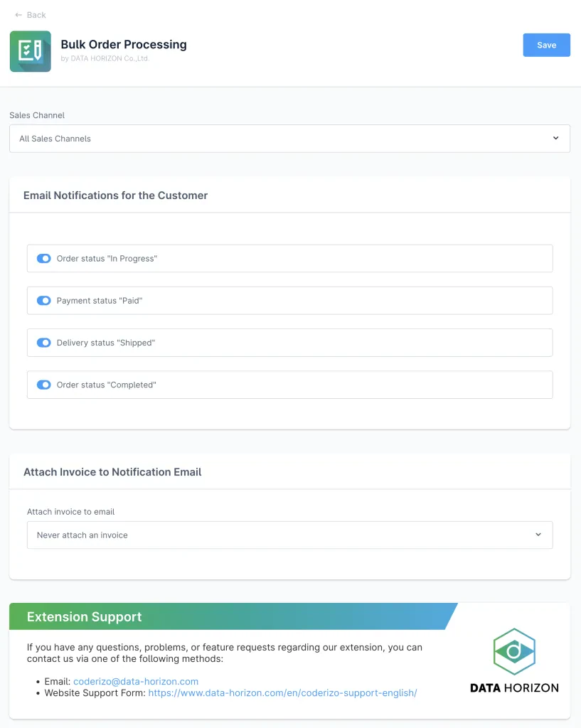Image resolution: width=581 pixels, height=728 pixels.
Task: Open the coderizo@data-horizon.com email link
Action: point(136,681)
